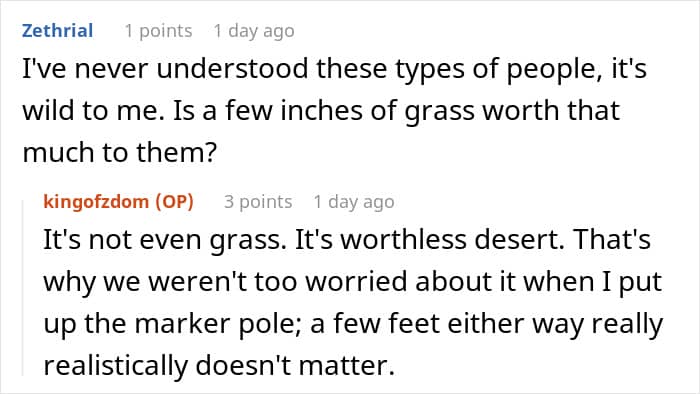Open the '1 day ago' permalink on Zethrial's comment
This screenshot has width=700, height=394.
[x=254, y=31]
